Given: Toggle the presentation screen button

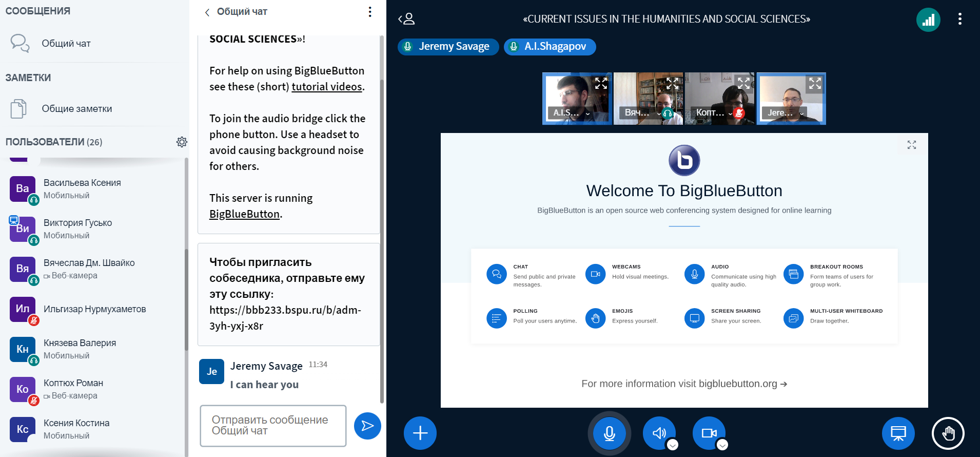Looking at the screenshot, I should pos(898,433).
